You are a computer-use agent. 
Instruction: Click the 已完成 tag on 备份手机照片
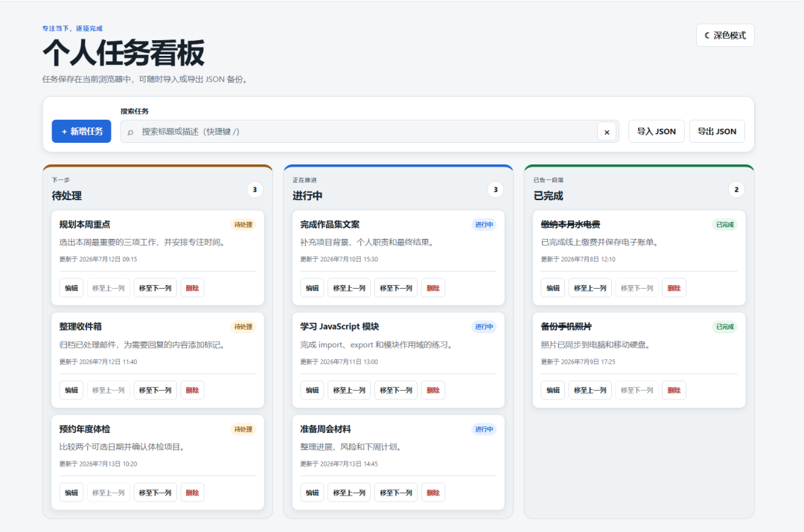click(724, 327)
